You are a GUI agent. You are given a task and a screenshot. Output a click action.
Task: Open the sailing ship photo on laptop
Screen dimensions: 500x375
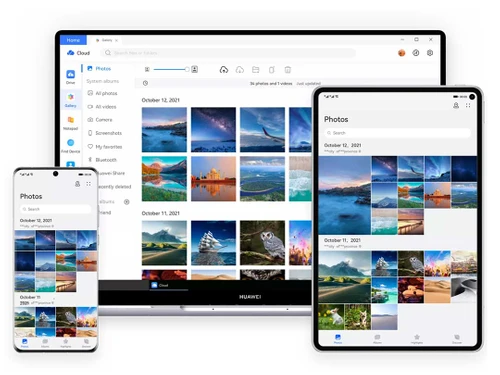213,243
